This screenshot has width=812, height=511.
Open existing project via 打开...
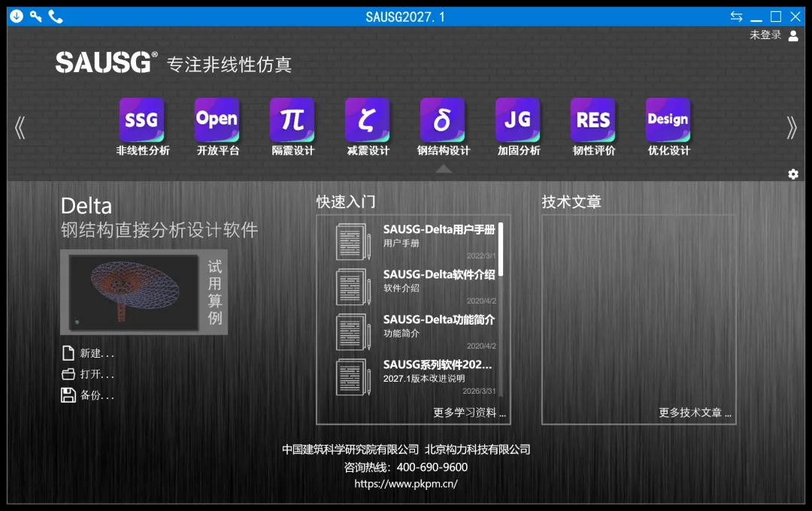click(x=97, y=374)
